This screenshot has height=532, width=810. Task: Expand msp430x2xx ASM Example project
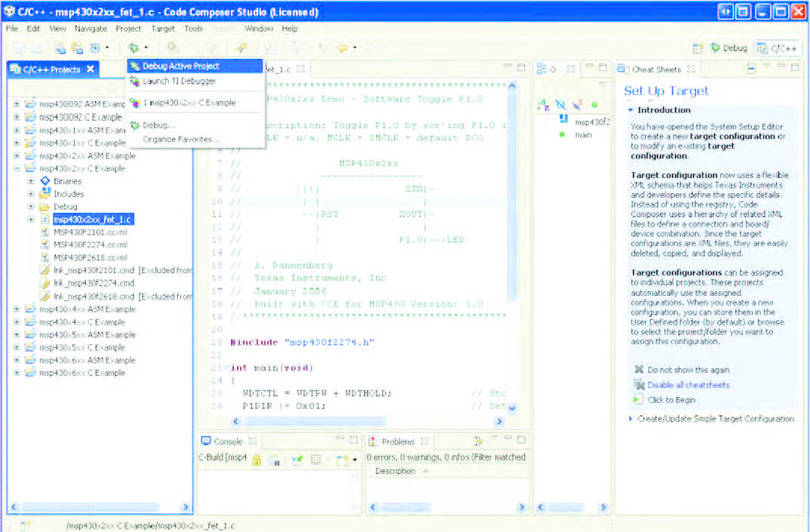click(17, 155)
